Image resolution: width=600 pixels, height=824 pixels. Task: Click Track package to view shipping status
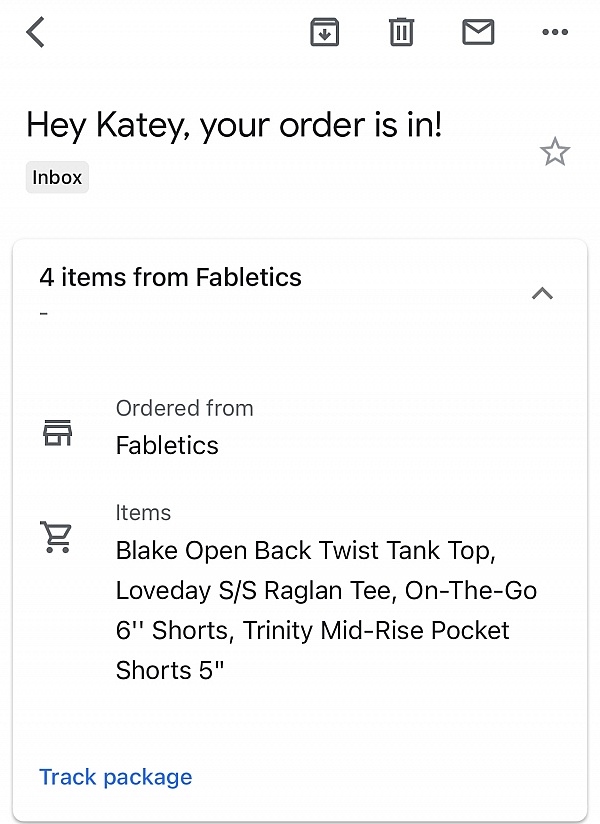tap(115, 777)
